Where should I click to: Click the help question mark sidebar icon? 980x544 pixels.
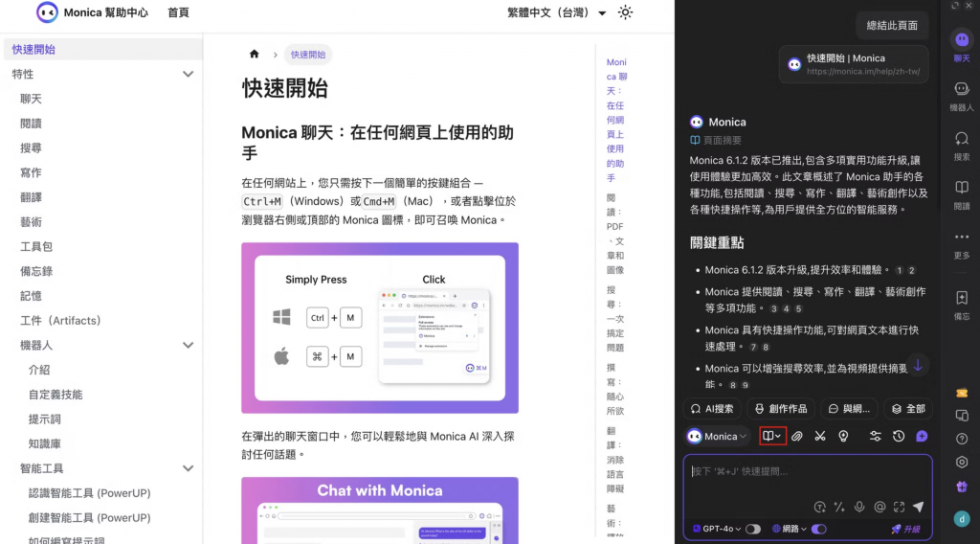[x=962, y=439]
